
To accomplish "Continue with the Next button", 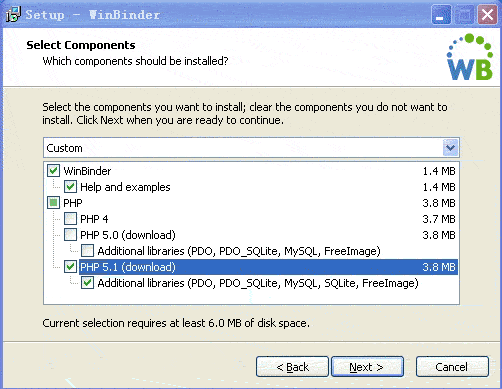I will coord(367,367).
